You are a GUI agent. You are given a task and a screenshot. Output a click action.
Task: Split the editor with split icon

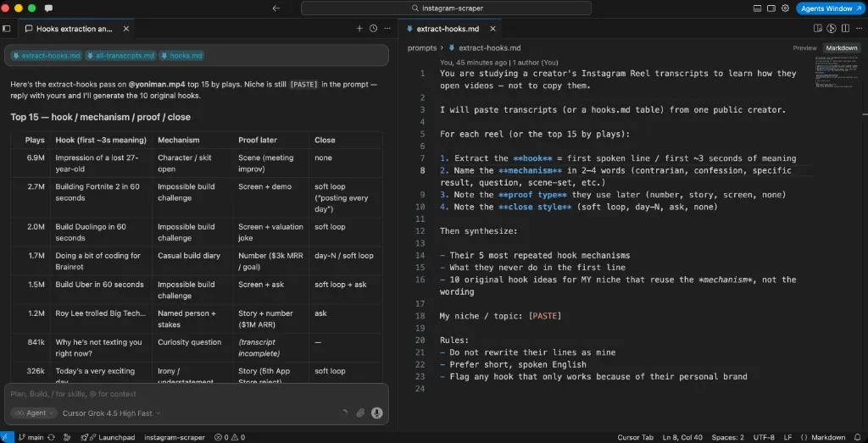[845, 29]
